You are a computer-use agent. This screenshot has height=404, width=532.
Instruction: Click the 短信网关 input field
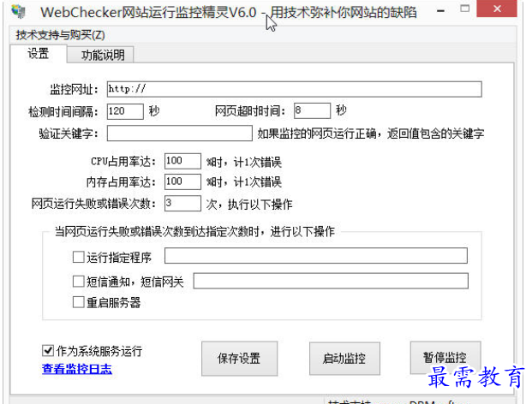(x=331, y=281)
